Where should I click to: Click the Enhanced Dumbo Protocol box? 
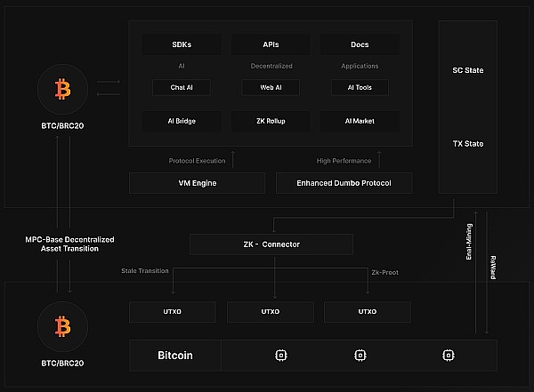click(x=344, y=183)
